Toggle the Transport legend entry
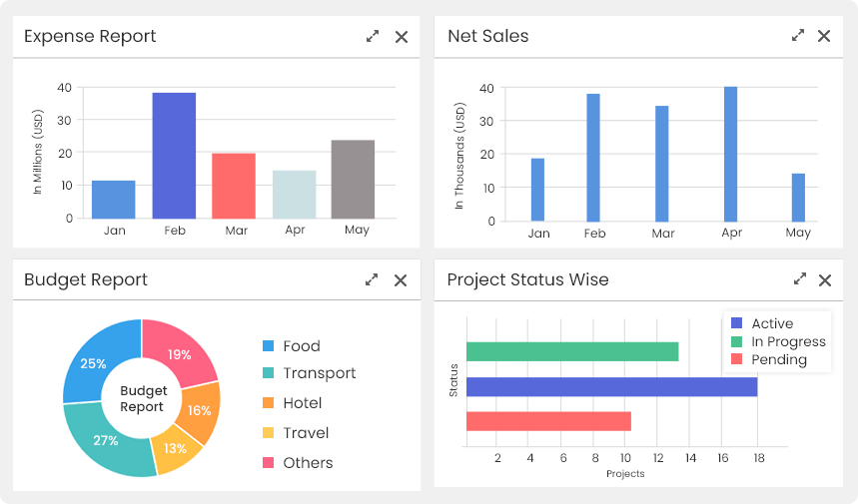 pyautogui.click(x=319, y=373)
